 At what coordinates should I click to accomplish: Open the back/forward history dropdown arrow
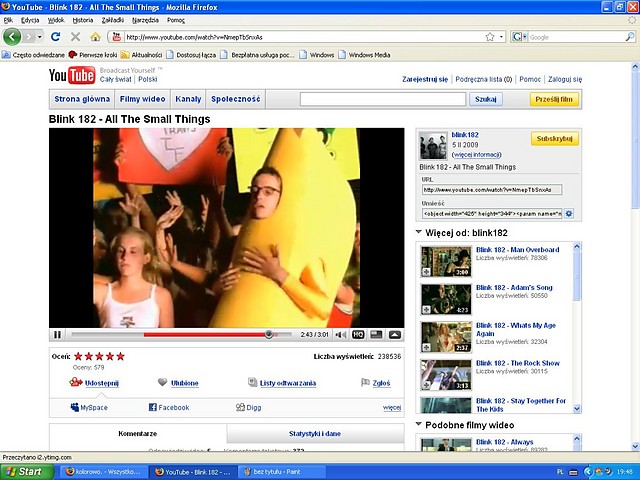[x=40, y=37]
